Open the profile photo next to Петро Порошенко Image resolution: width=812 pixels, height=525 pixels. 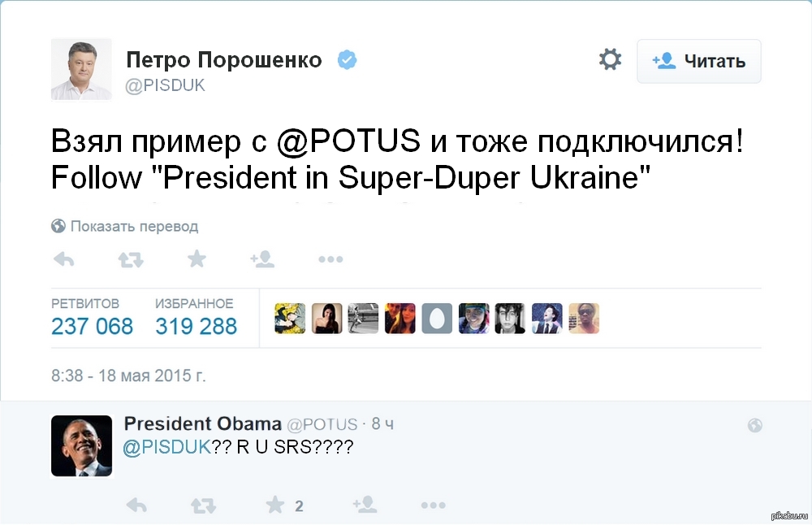tap(81, 69)
